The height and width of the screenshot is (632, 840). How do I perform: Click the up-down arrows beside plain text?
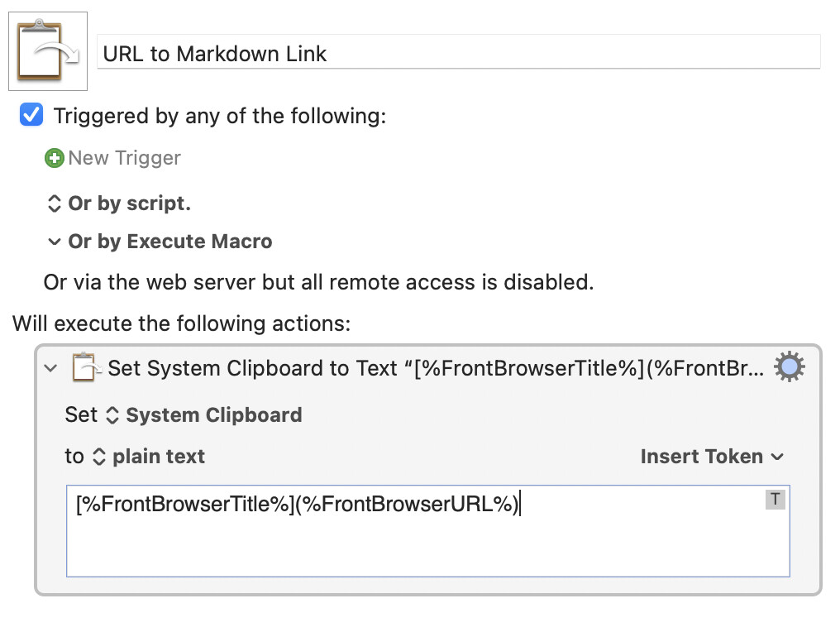pos(99,457)
